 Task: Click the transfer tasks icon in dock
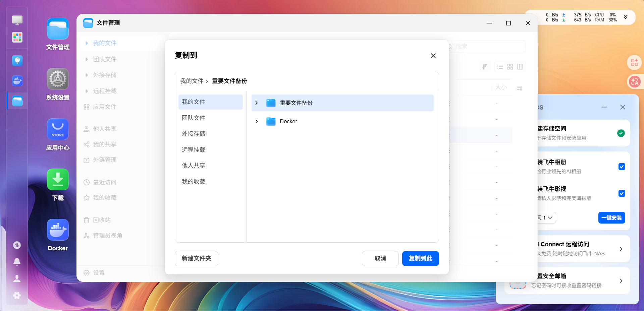[x=17, y=245]
